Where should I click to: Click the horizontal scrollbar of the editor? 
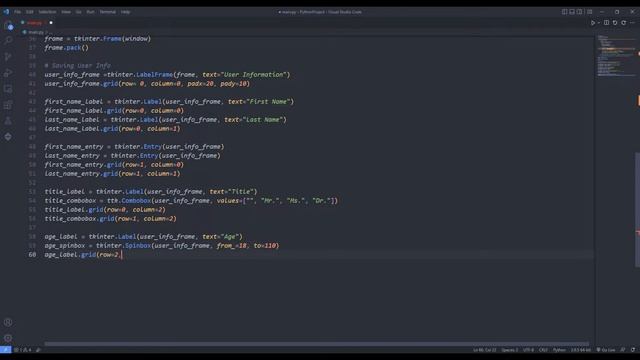(316, 344)
